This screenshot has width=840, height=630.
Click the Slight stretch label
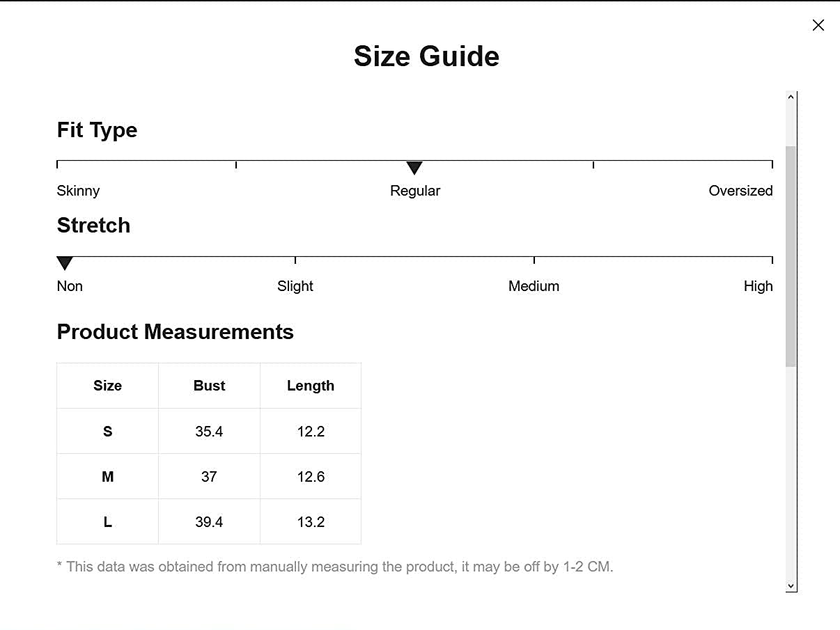point(295,286)
